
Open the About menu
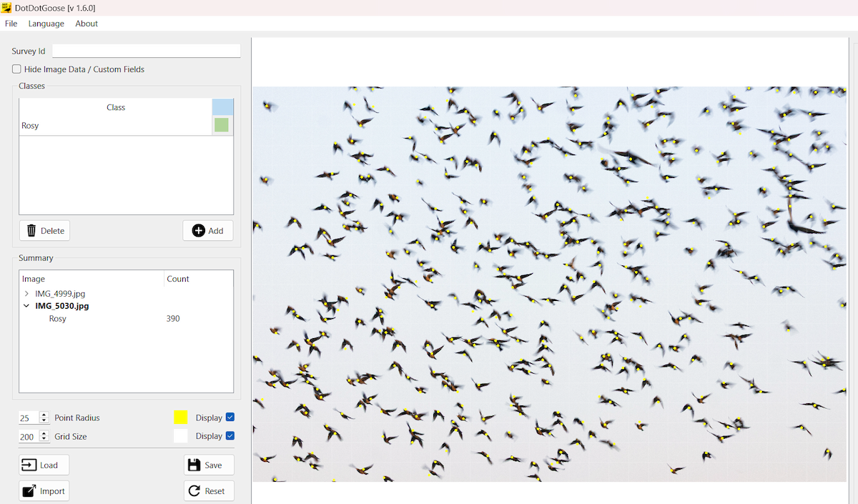87,24
